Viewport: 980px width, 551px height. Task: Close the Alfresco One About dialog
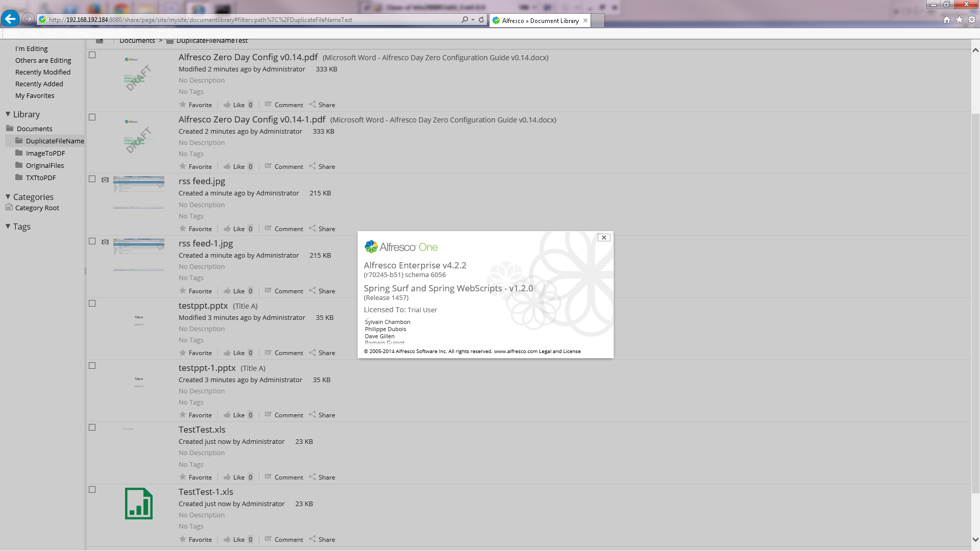(604, 237)
